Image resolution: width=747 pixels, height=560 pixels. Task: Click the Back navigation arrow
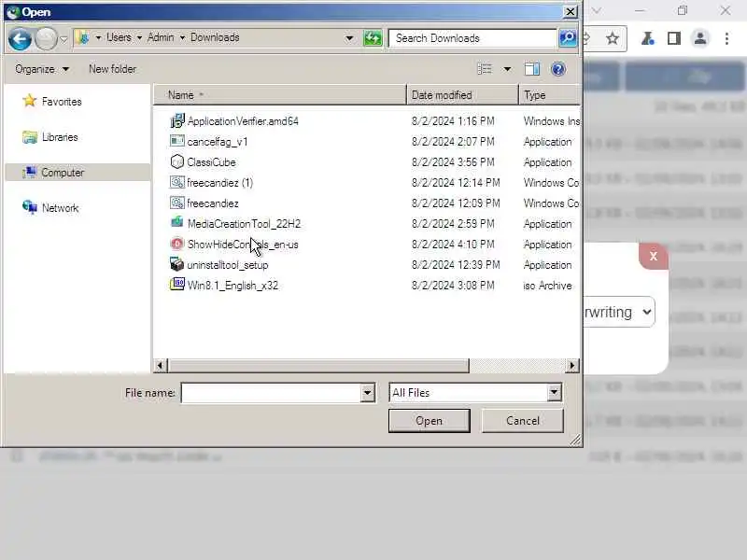click(x=20, y=38)
